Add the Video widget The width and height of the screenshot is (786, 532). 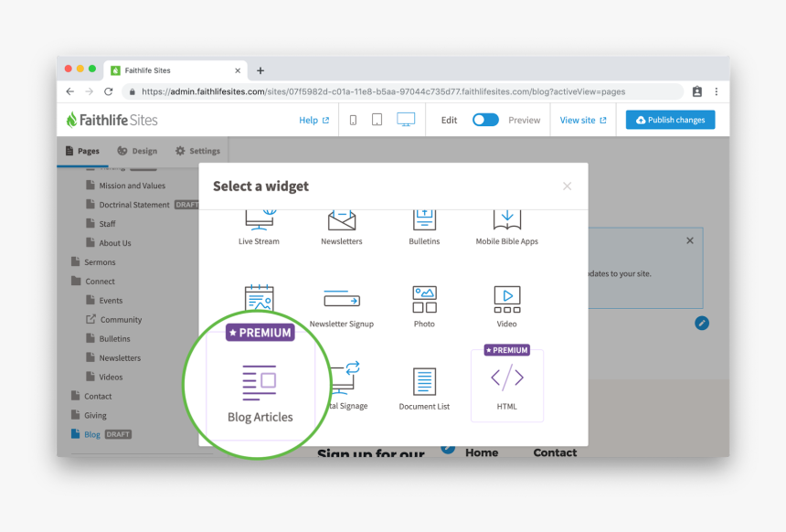[506, 305]
